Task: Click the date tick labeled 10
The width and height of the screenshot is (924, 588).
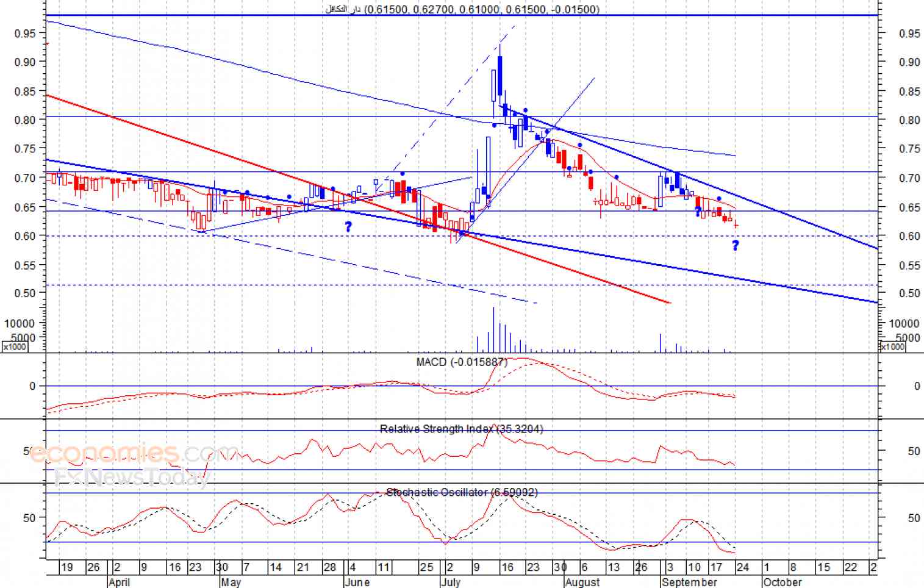Action: pos(694,567)
